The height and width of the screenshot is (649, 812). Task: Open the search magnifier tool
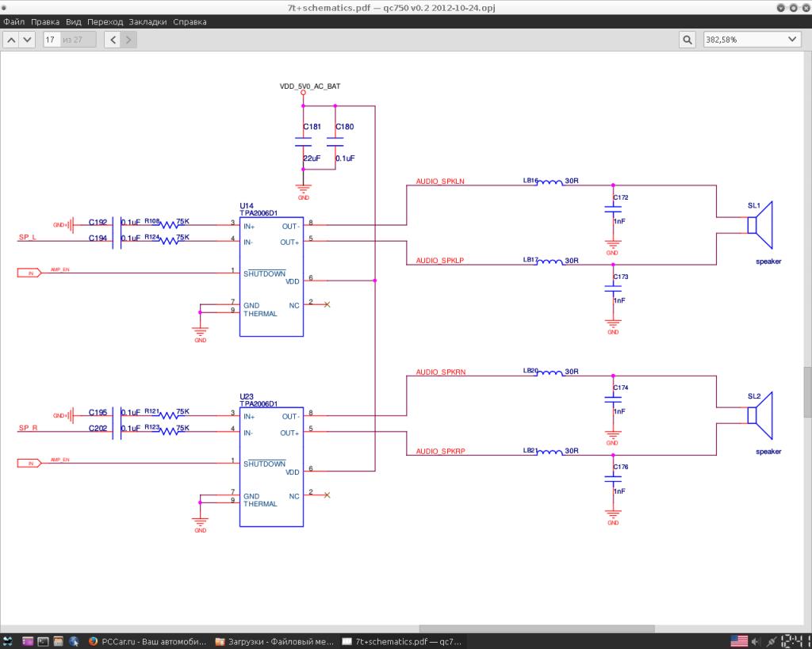tap(688, 40)
